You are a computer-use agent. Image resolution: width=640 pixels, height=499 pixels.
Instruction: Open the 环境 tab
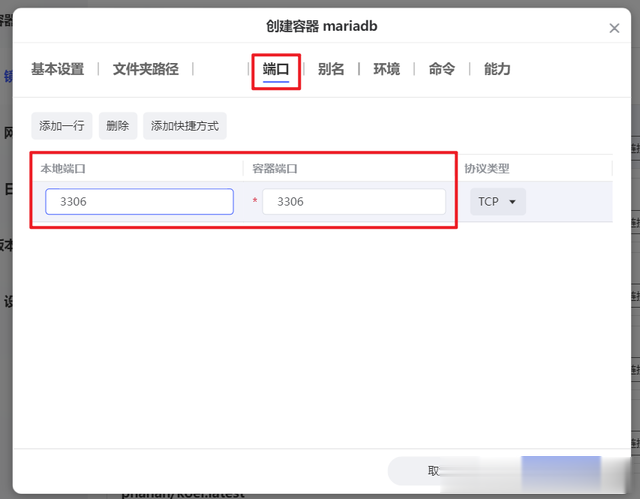point(387,69)
